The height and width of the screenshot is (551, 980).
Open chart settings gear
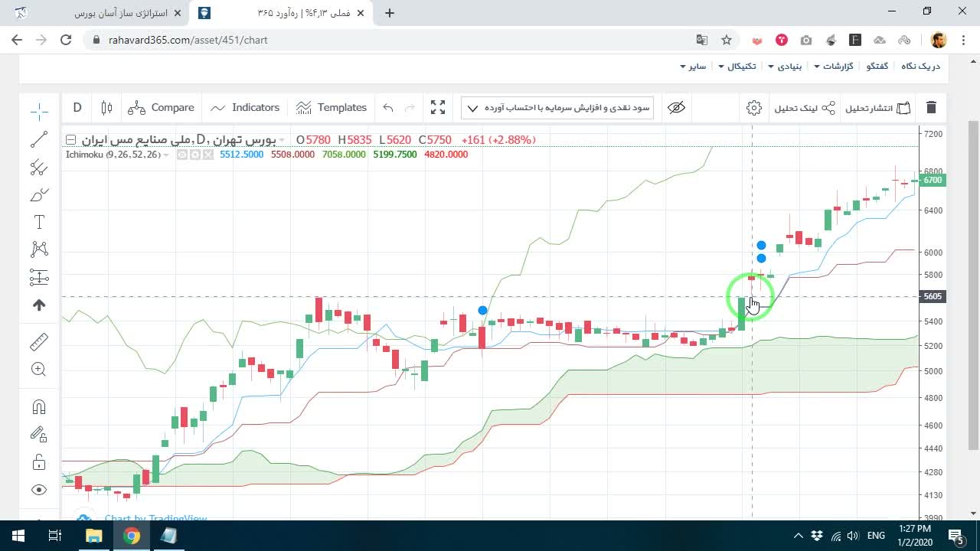(x=754, y=108)
